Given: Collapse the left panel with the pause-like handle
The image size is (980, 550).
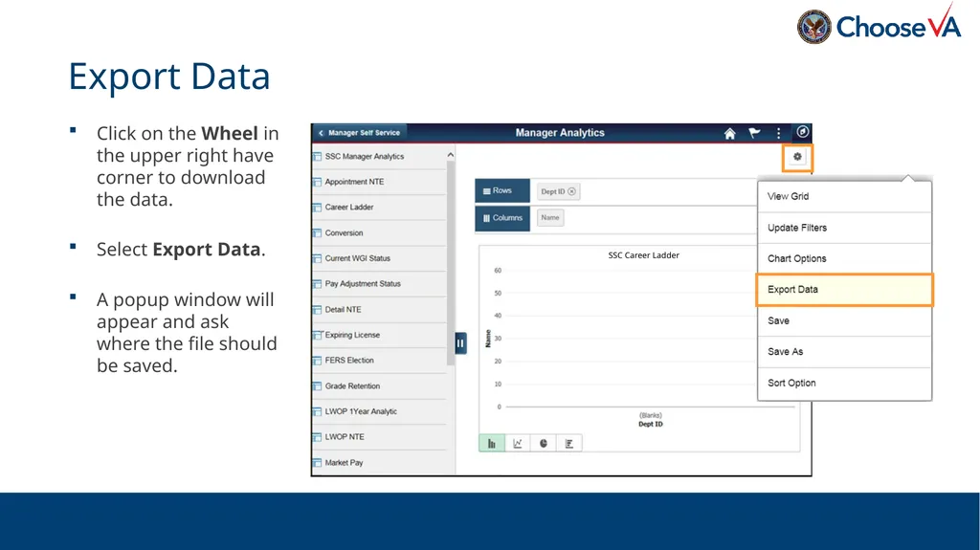Looking at the screenshot, I should pyautogui.click(x=460, y=343).
